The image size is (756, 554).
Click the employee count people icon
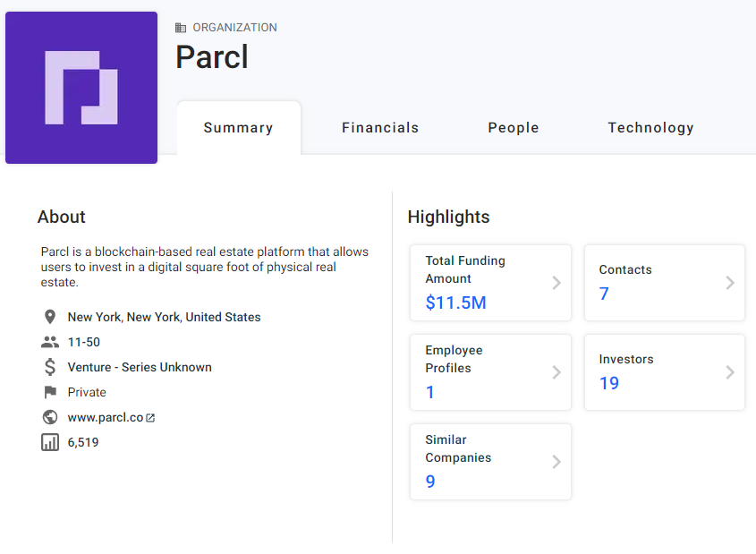50,342
